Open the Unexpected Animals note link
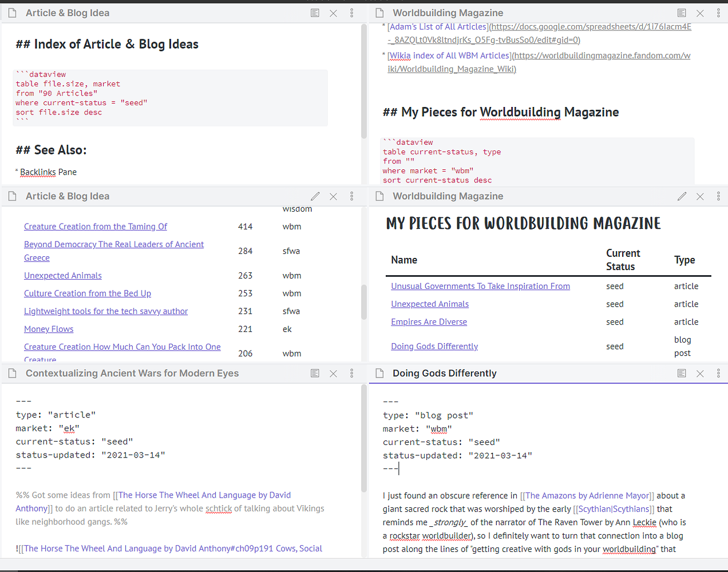Screen dimensions: 728x572 62,275
